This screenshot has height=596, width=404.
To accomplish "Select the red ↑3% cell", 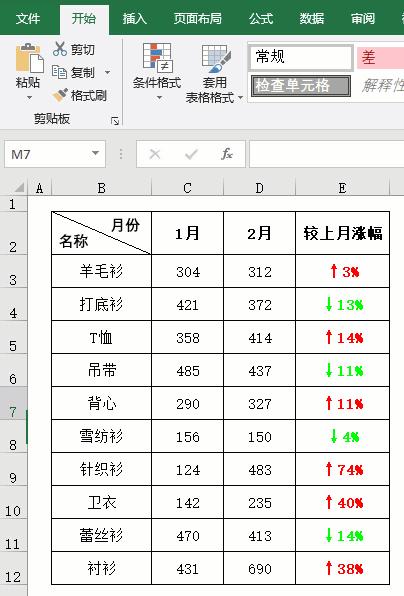I will pyautogui.click(x=342, y=271).
